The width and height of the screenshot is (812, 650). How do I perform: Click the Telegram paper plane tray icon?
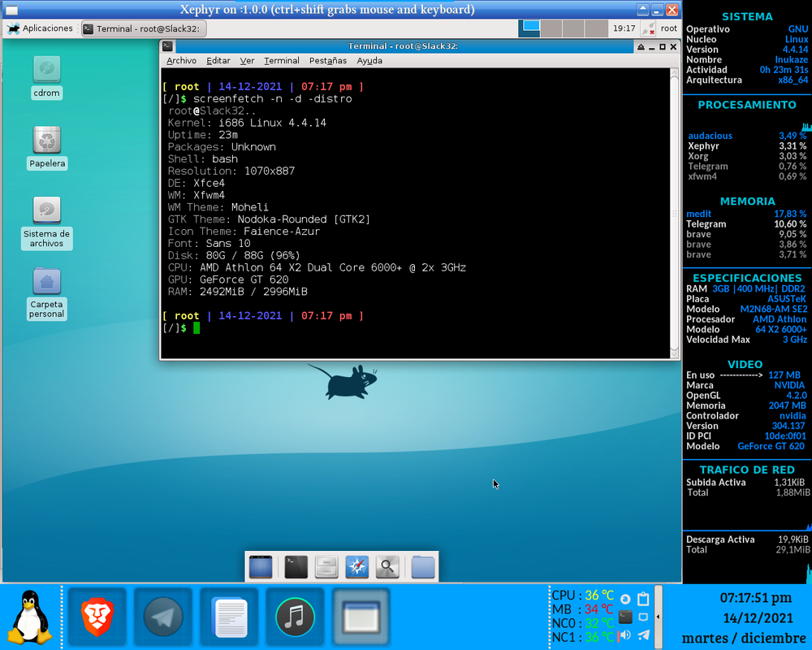pos(643,635)
